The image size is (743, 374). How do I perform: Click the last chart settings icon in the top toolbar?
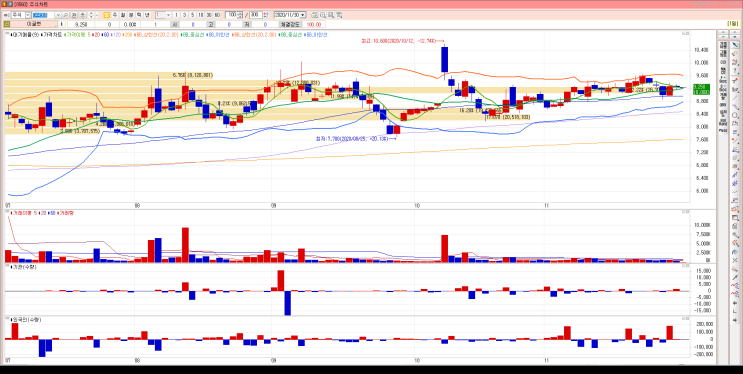[339, 15]
